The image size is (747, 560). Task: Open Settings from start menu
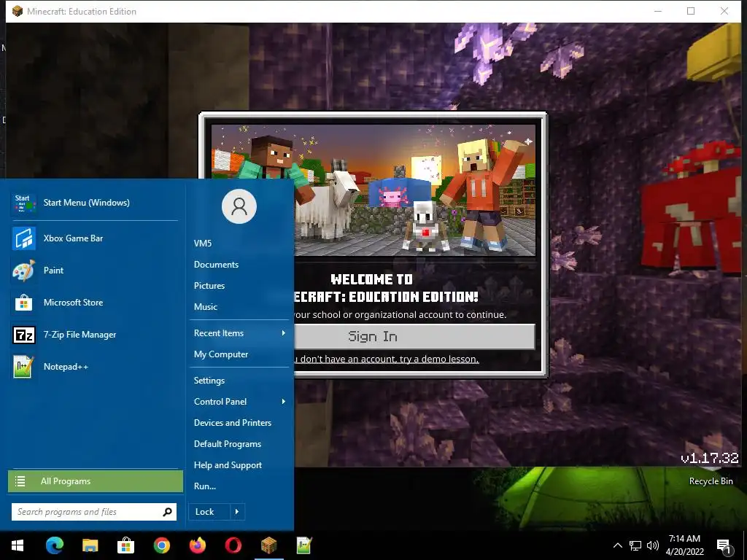click(x=209, y=381)
